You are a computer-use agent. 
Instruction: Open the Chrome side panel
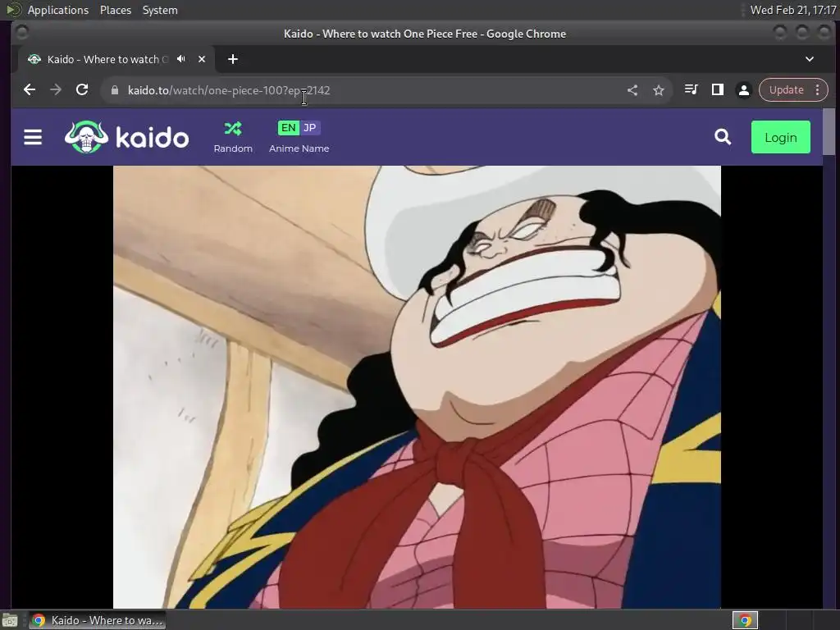[717, 90]
